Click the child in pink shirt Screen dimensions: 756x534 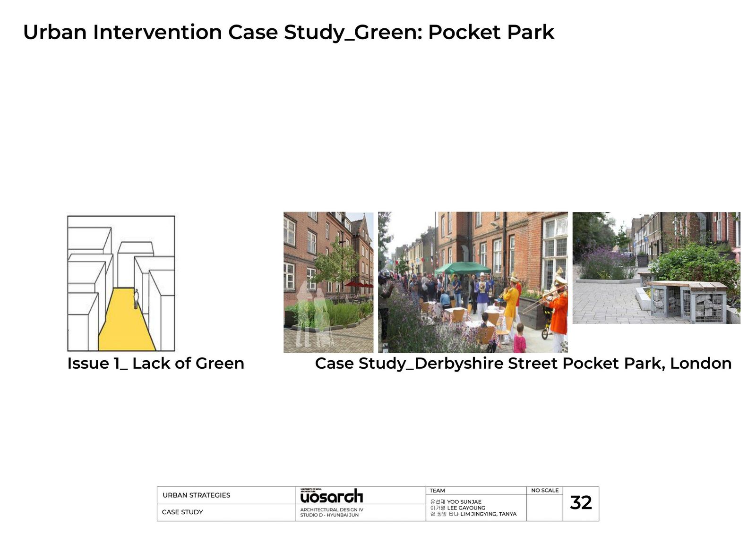click(519, 339)
